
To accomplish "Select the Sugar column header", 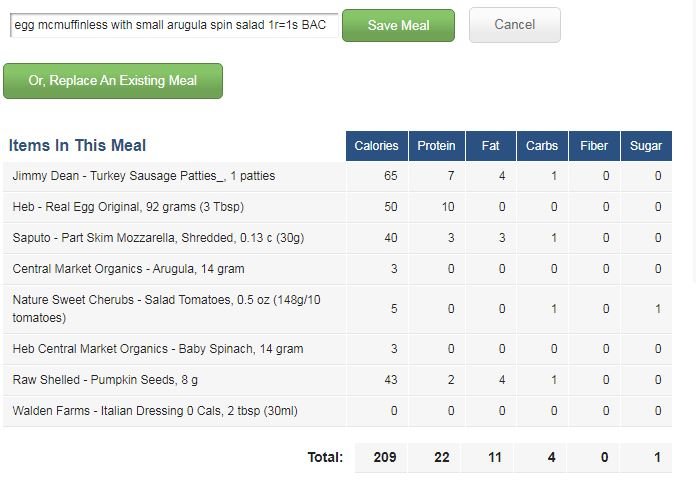I will (x=646, y=146).
